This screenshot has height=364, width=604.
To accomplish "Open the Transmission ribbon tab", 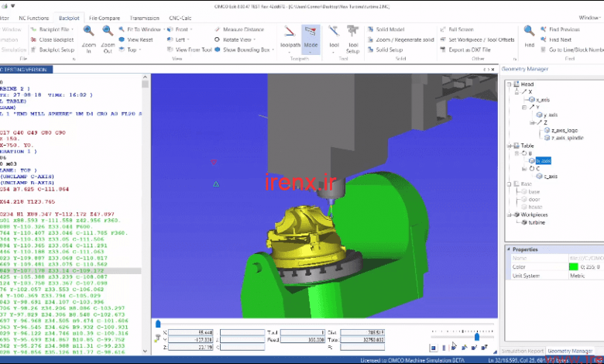I will click(145, 18).
